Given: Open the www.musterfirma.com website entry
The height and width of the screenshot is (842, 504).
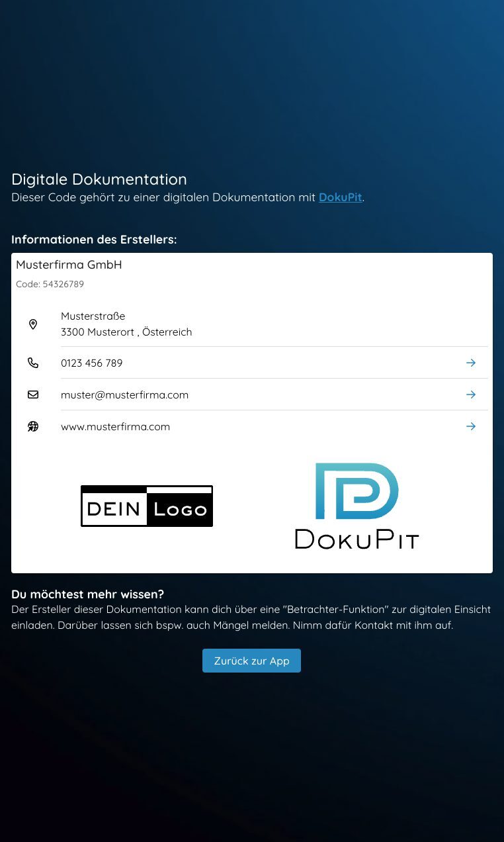Looking at the screenshot, I should pos(115,426).
